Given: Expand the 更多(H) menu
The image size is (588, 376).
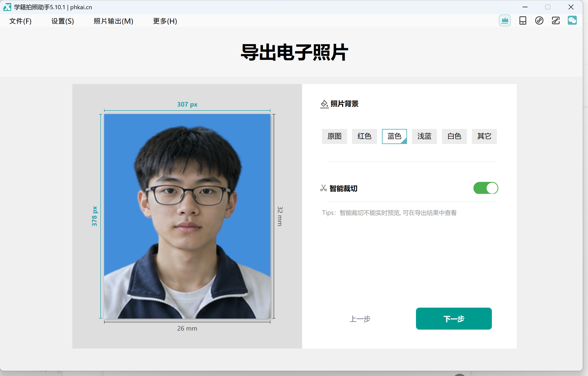Looking at the screenshot, I should (165, 21).
